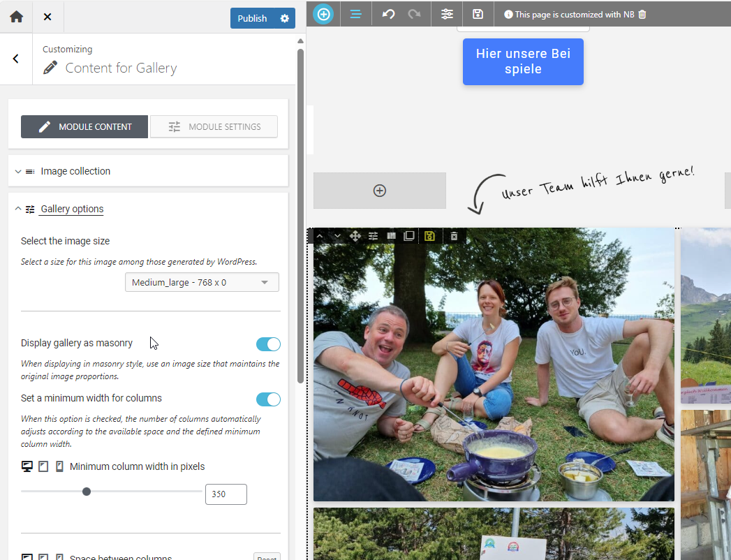Select mobile device icon for minimum column width

(x=59, y=466)
